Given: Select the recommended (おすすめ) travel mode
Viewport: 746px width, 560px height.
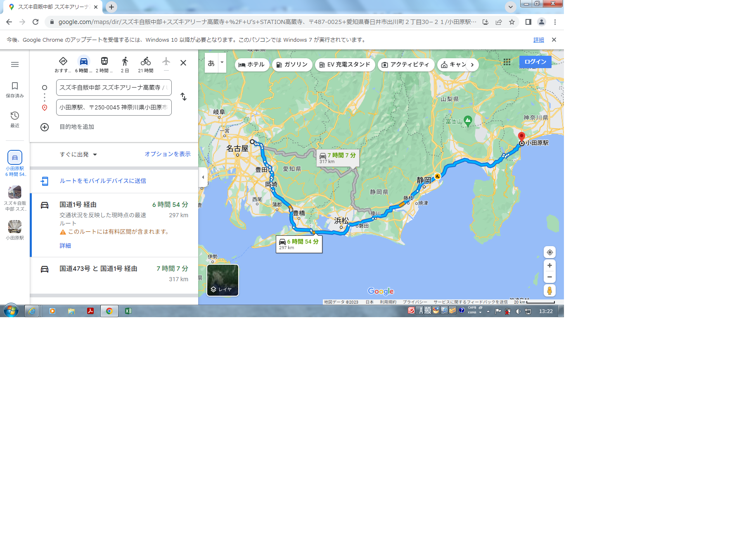Looking at the screenshot, I should [x=63, y=64].
